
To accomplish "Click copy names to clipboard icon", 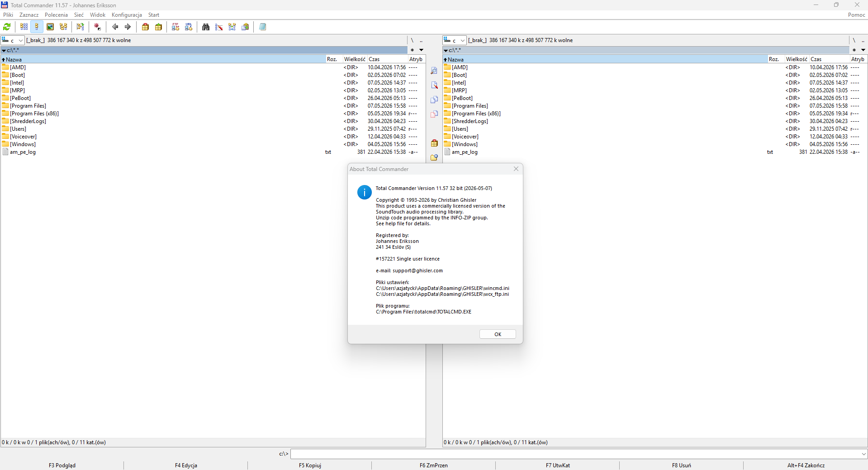I will click(x=245, y=27).
